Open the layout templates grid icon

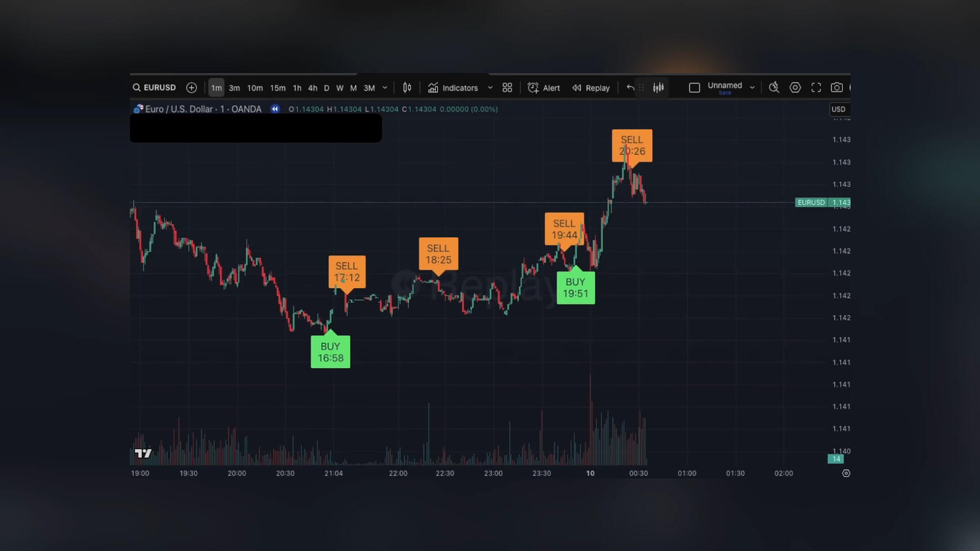(x=507, y=88)
